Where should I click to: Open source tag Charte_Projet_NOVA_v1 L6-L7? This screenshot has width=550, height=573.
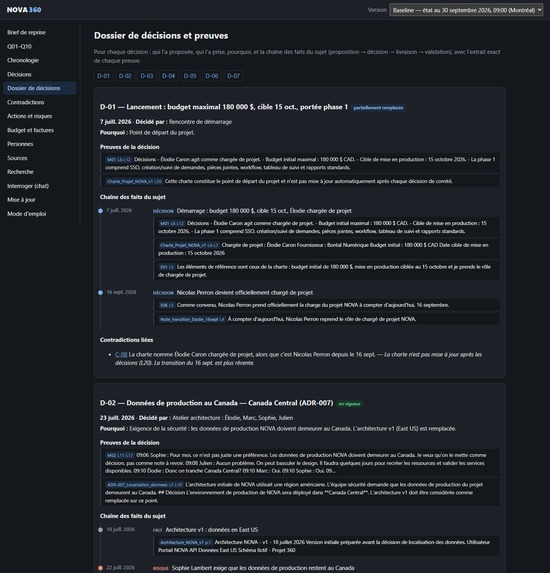click(x=189, y=245)
